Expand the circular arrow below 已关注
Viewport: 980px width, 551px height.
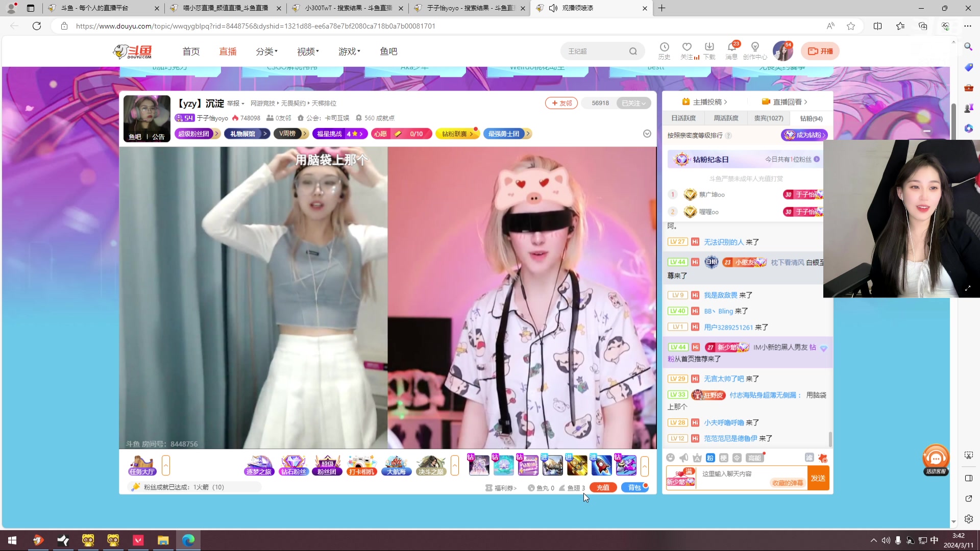click(647, 134)
